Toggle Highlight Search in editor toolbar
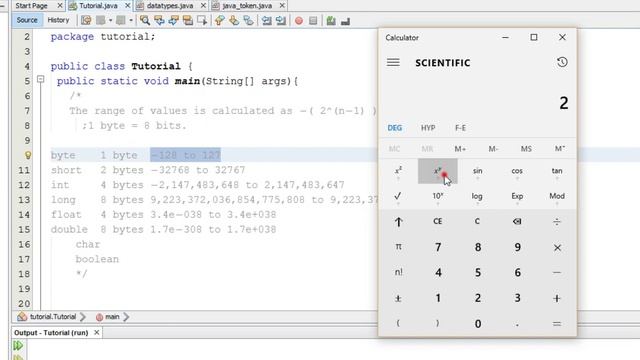 coord(187,20)
